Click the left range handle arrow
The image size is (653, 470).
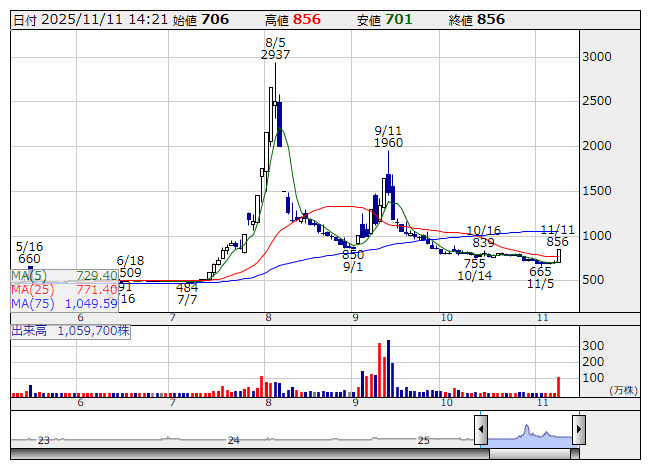pyautogui.click(x=480, y=431)
